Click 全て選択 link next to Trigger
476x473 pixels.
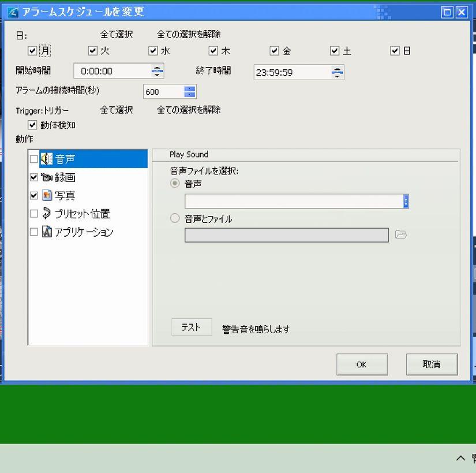117,110
